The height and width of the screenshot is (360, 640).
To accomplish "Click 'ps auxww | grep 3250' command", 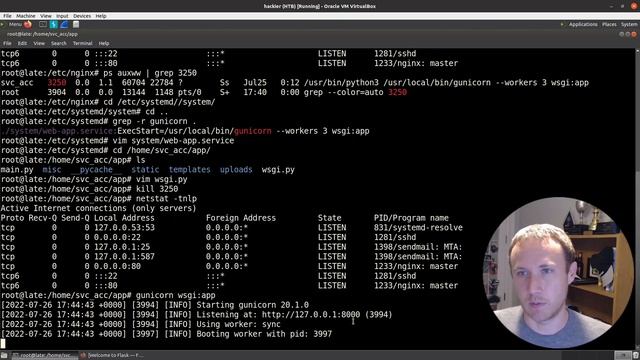I will 150,73.
